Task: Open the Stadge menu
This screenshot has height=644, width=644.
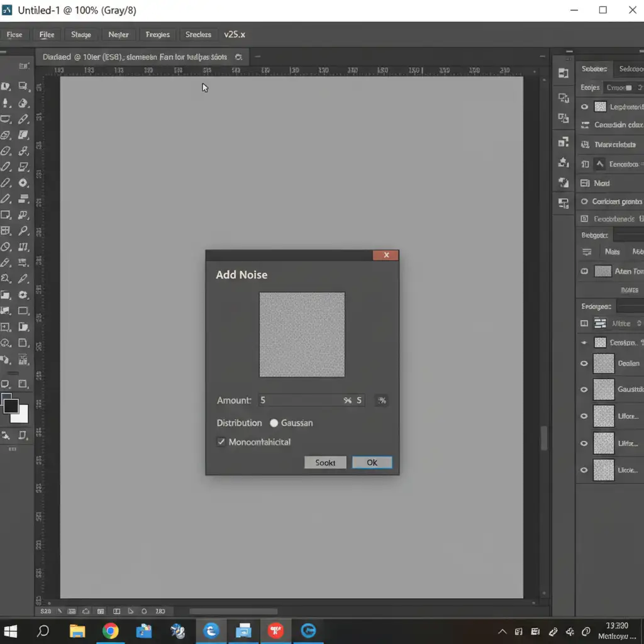Action: tap(81, 35)
